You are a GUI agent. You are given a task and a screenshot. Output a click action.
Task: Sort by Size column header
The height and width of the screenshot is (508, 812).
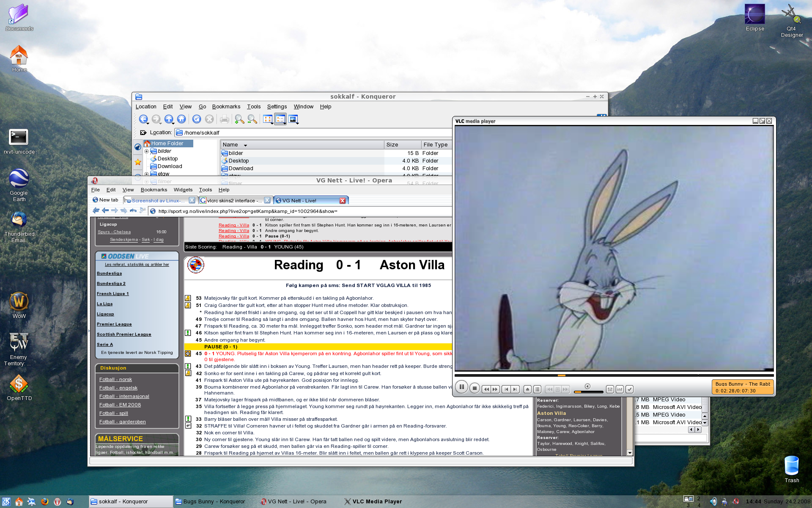[x=403, y=145]
